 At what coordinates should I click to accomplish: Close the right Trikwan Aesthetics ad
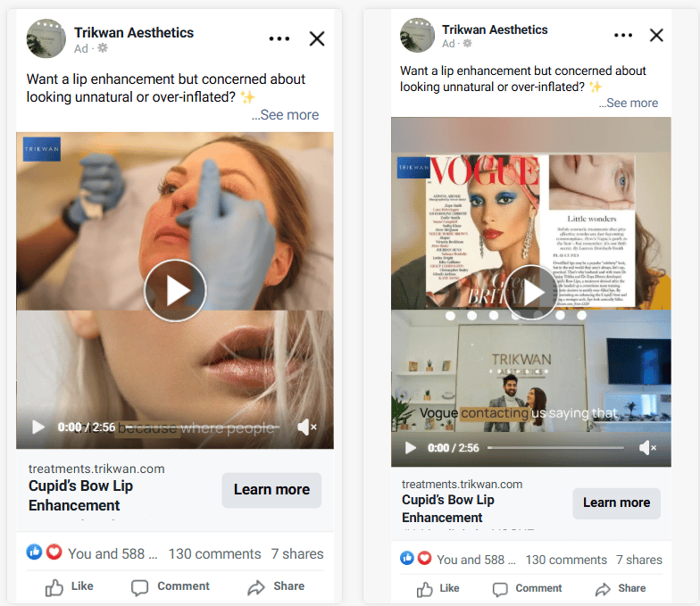[656, 35]
